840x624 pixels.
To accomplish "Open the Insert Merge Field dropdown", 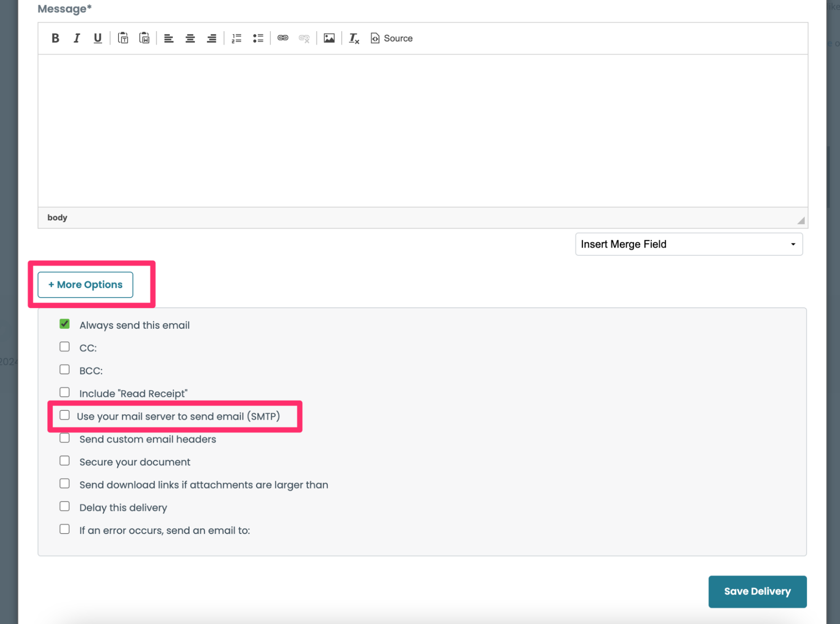I will [x=688, y=244].
